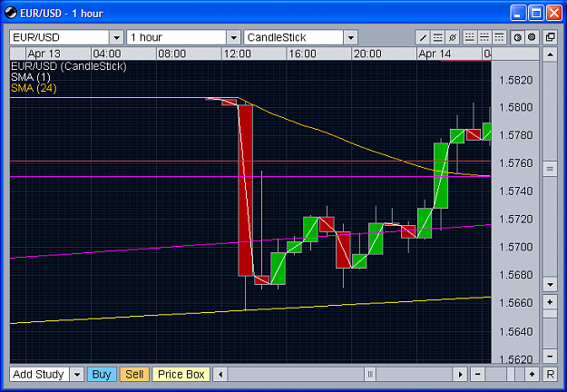The height and width of the screenshot is (392, 567).
Task: Click the vertical zoom out minus button
Action: [550, 357]
